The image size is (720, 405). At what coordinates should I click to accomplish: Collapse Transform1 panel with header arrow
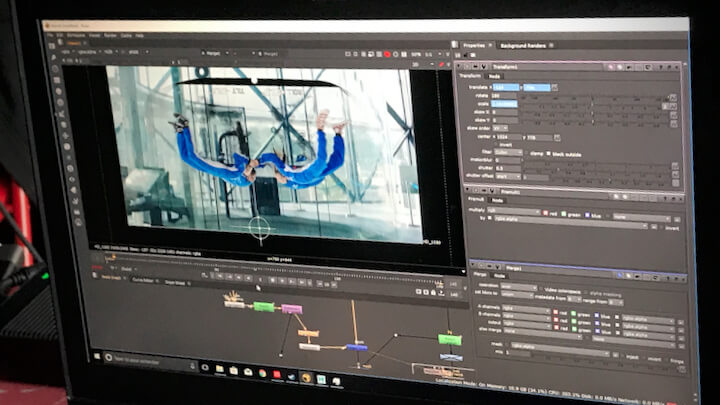tap(459, 66)
